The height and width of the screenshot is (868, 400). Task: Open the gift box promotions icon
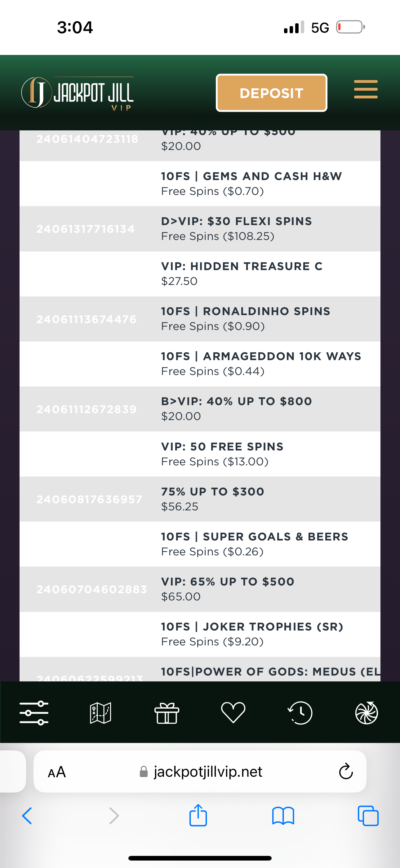(x=167, y=713)
